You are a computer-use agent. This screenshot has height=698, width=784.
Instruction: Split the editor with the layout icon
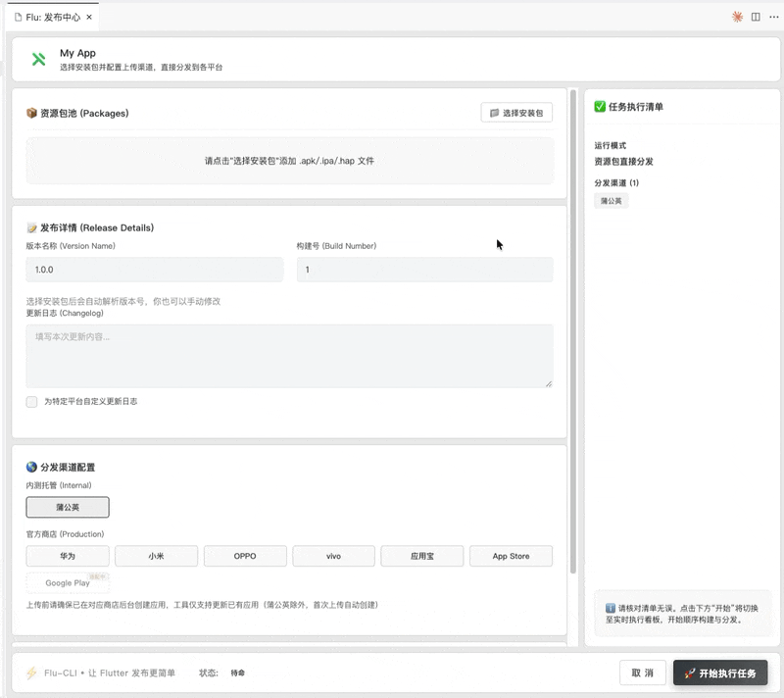[x=756, y=17]
